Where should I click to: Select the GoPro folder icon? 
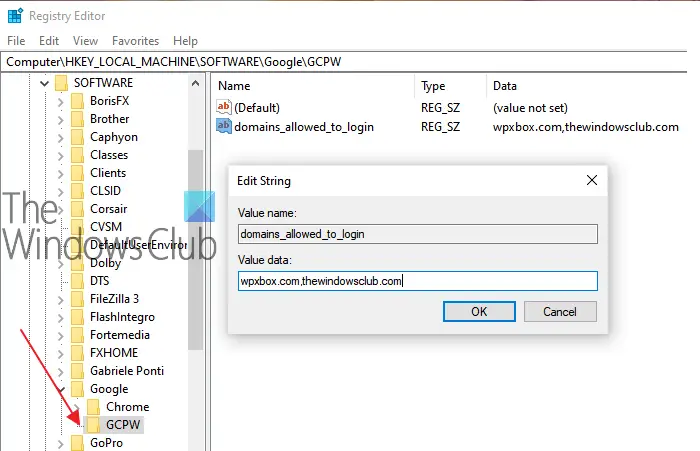tap(77, 443)
